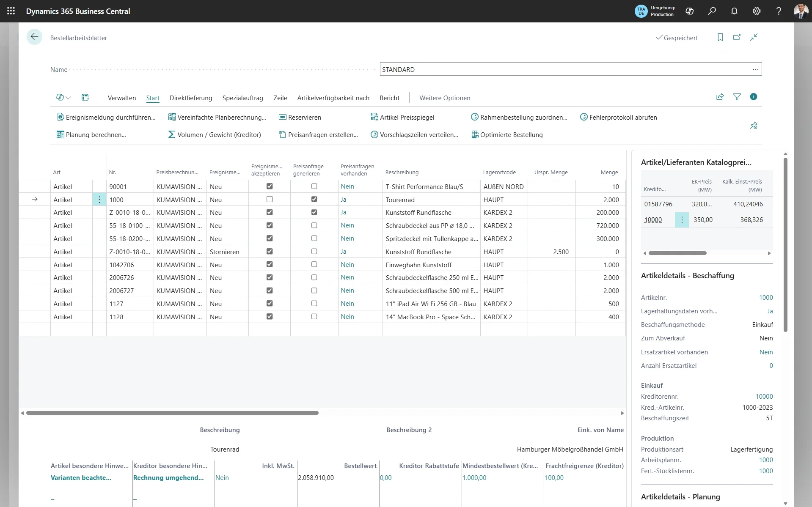Open the Spezialauftrag menu
812x507 pixels.
(243, 98)
